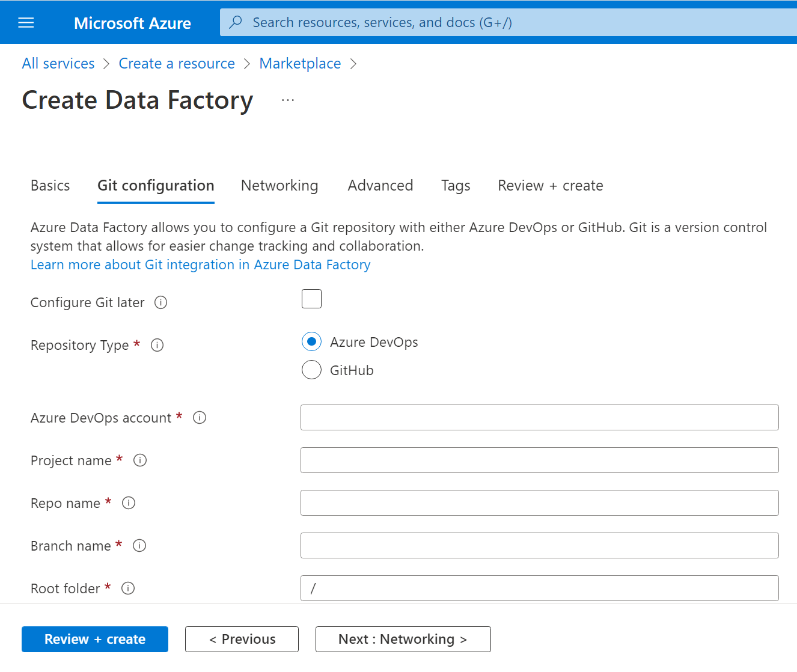The image size is (797, 672).
Task: Click the Repo name field
Action: click(x=540, y=503)
